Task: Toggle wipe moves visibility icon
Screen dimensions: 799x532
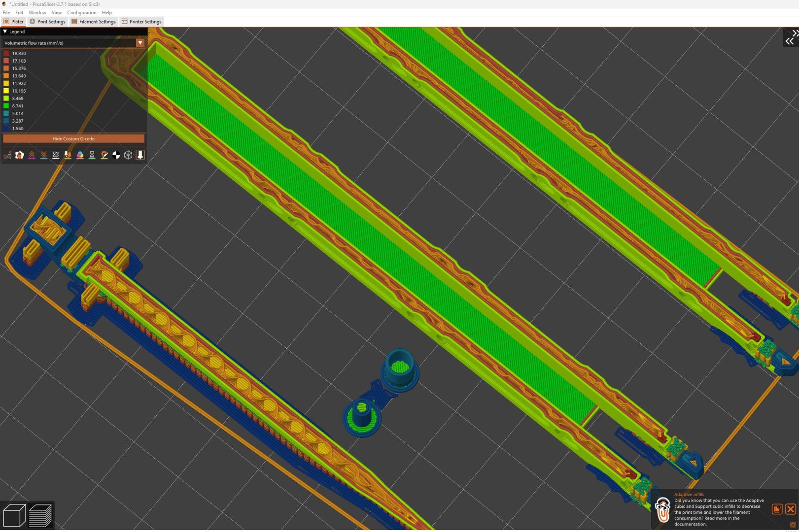Action: coord(20,155)
